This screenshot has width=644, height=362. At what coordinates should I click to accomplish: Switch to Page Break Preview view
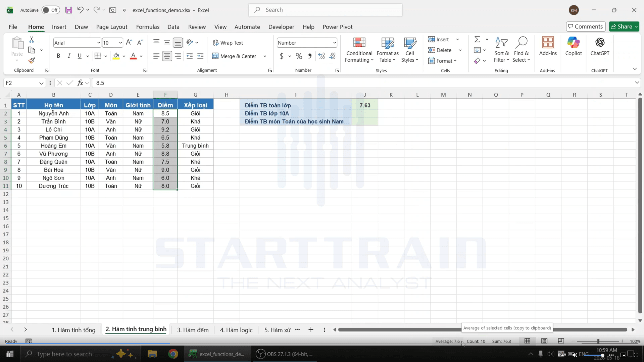click(x=561, y=341)
